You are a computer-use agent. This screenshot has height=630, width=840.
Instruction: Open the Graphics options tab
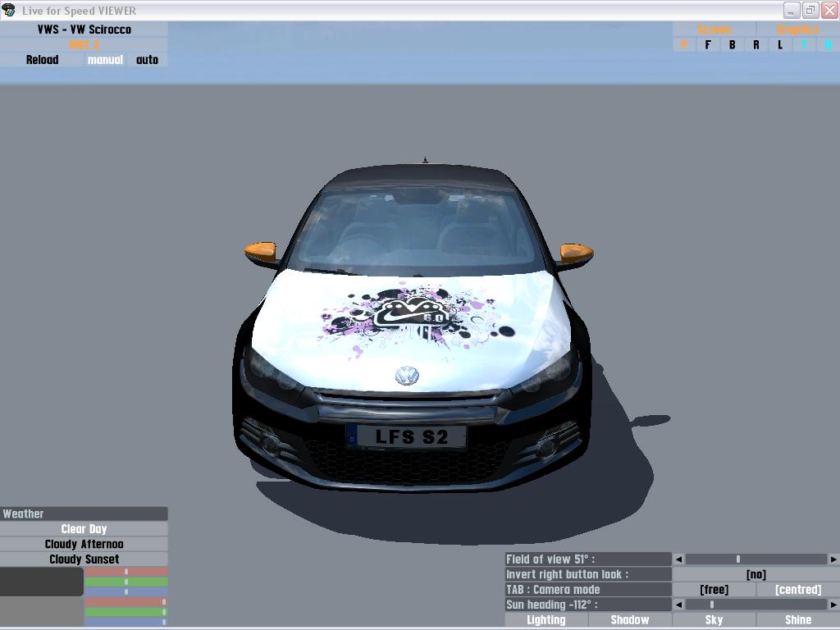click(797, 30)
